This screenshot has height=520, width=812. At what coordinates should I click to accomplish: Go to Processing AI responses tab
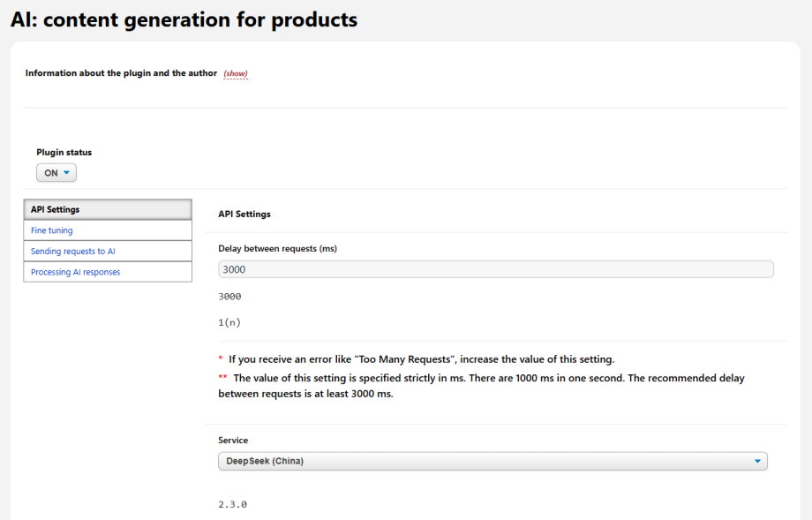pyautogui.click(x=108, y=272)
